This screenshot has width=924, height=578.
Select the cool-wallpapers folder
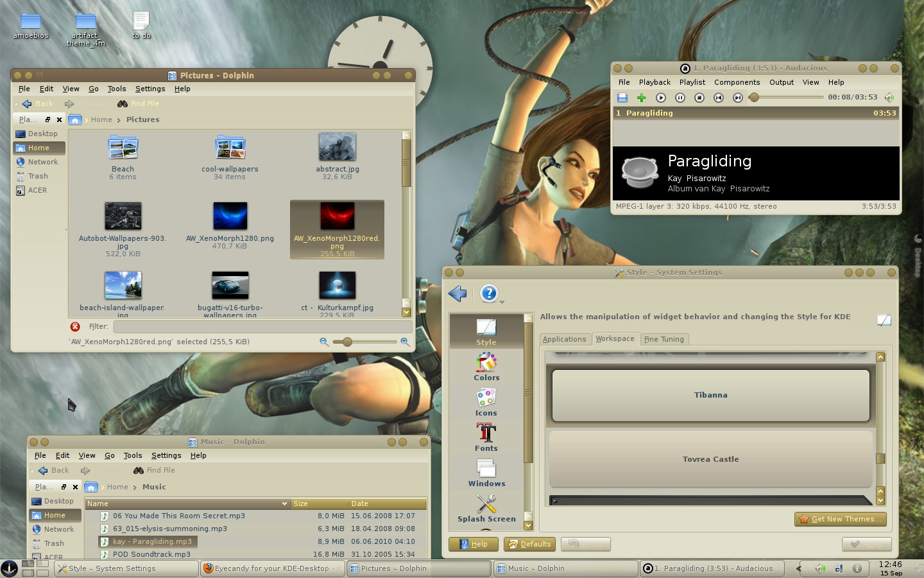click(x=230, y=157)
